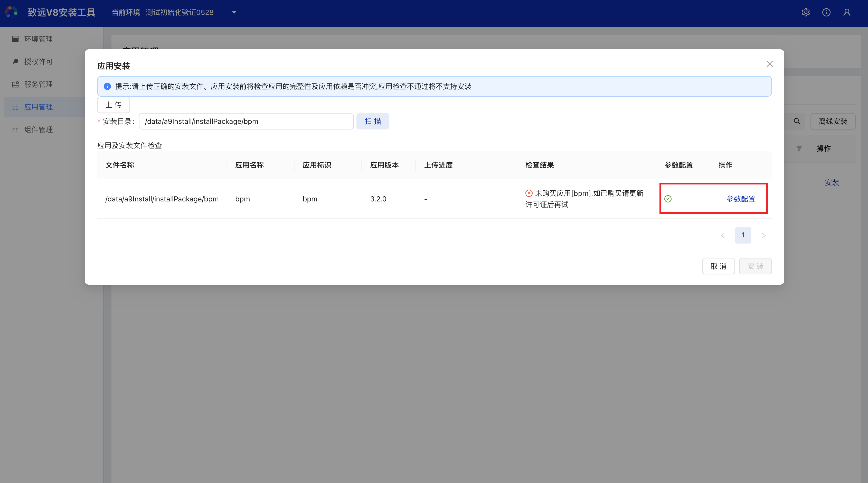Click the 致远V8安装工具 logo icon
This screenshot has width=868, height=483.
pos(12,12)
